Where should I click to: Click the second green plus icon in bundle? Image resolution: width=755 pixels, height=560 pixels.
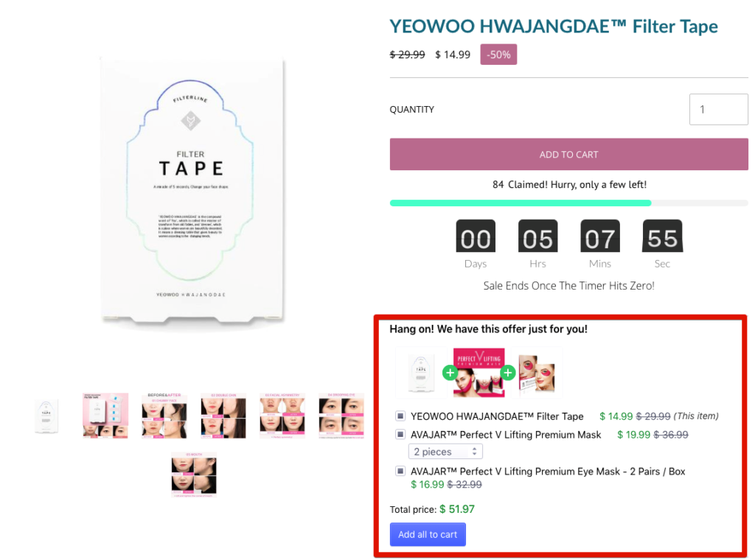[x=507, y=372]
